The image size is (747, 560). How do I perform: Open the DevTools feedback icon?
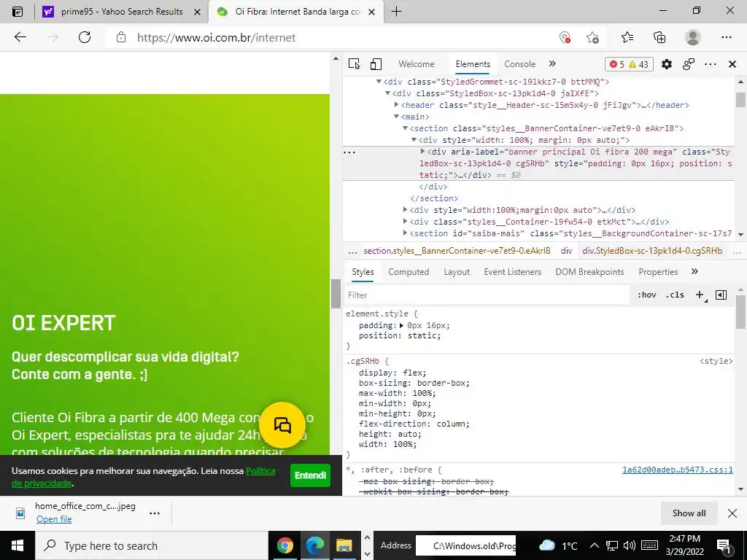pyautogui.click(x=689, y=64)
